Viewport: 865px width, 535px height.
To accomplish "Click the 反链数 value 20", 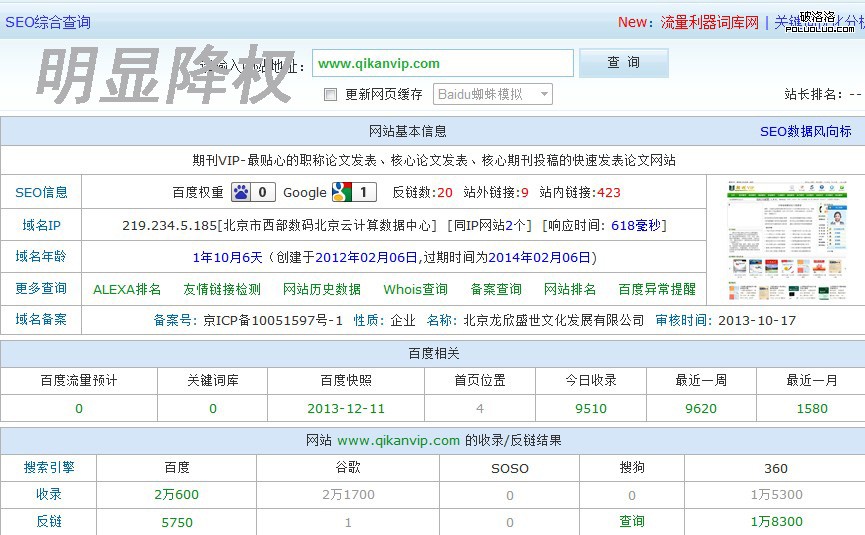I will [x=445, y=192].
